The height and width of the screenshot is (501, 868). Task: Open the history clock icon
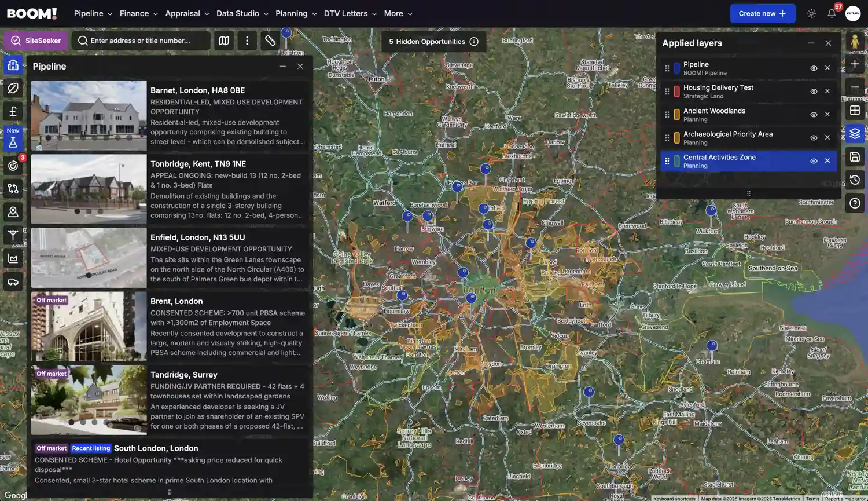[855, 180]
